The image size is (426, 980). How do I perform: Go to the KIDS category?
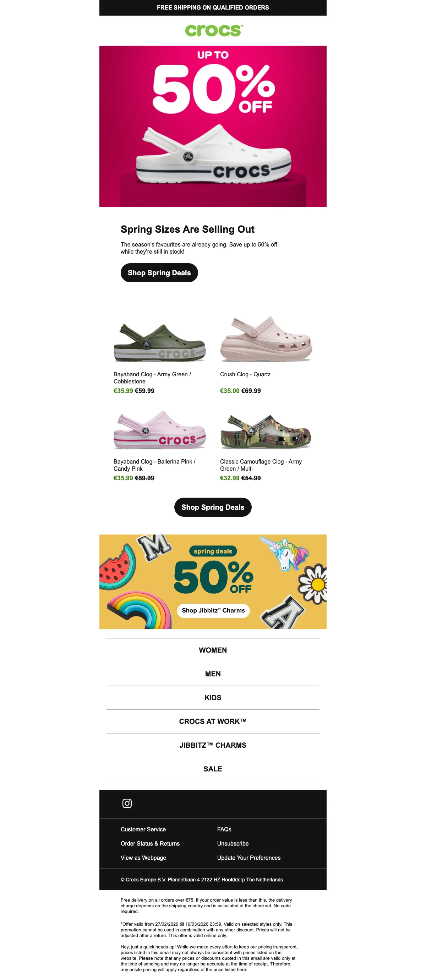(213, 698)
